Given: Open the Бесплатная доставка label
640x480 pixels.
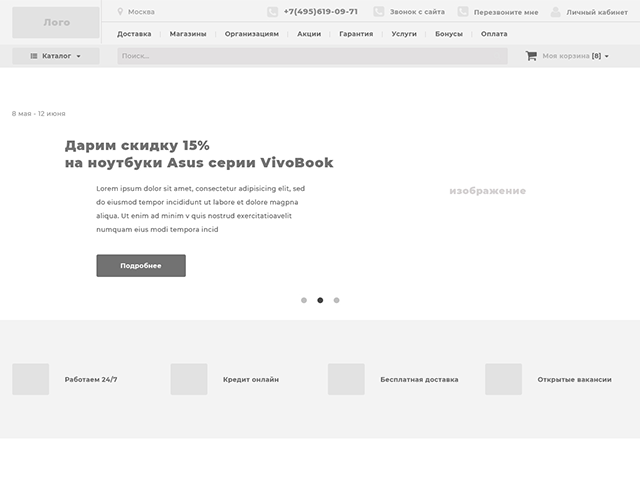Looking at the screenshot, I should click(420, 380).
